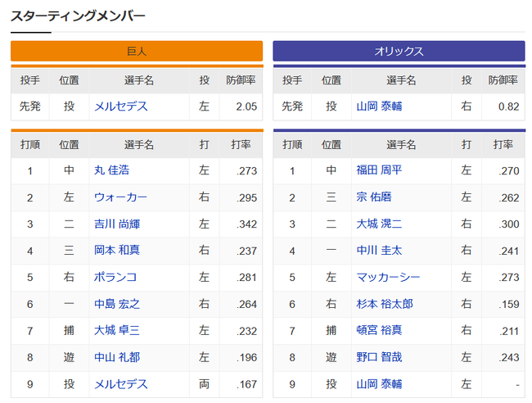Click batting average .262
Image resolution: width=532 pixels, height=403 pixels.
509,197
